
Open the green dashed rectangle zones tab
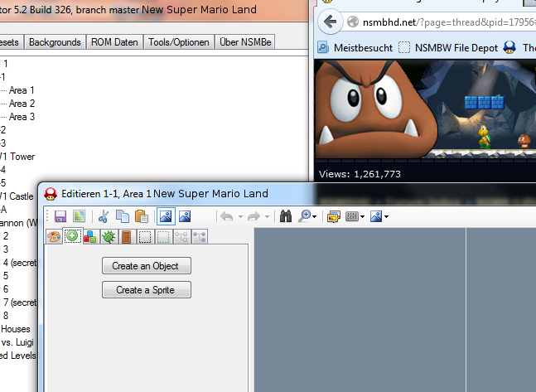pyautogui.click(x=163, y=237)
